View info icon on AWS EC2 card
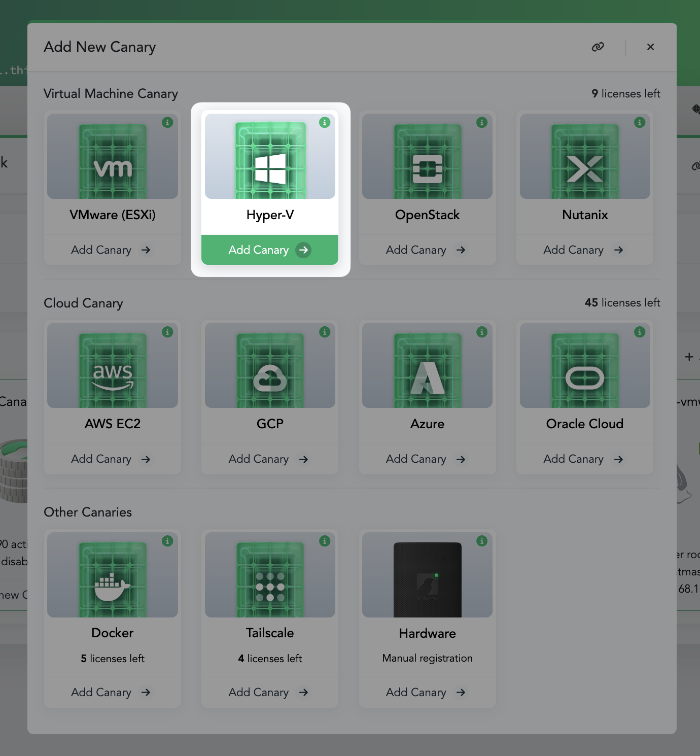The height and width of the screenshot is (756, 700). [167, 332]
